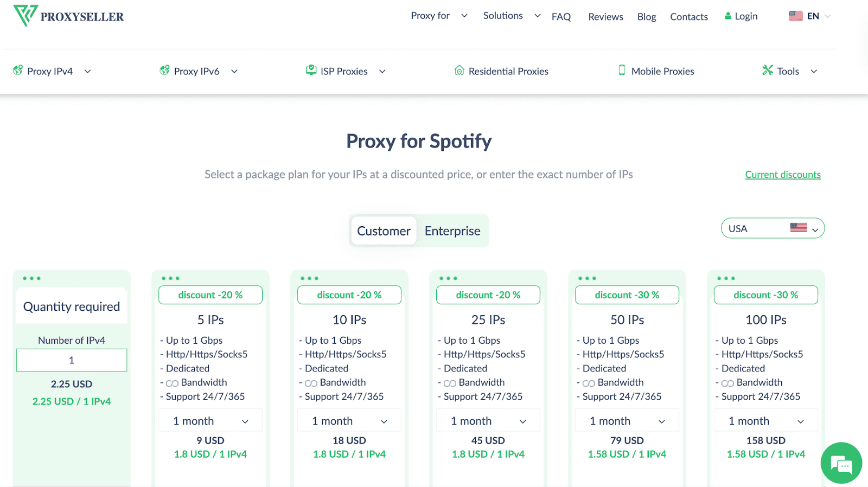Screen dimensions: 868x487
Task: Switch to the Enterprise plan toggle
Action: point(452,231)
